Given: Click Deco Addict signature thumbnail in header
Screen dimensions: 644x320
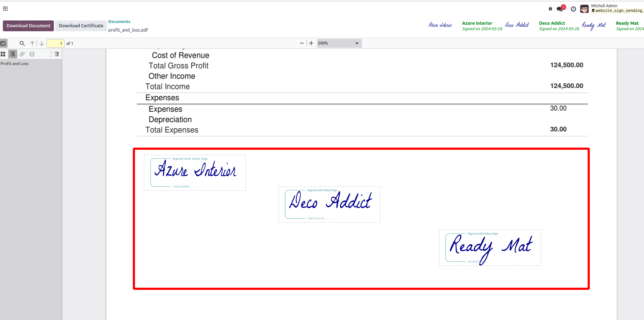Looking at the screenshot, I should tap(517, 25).
